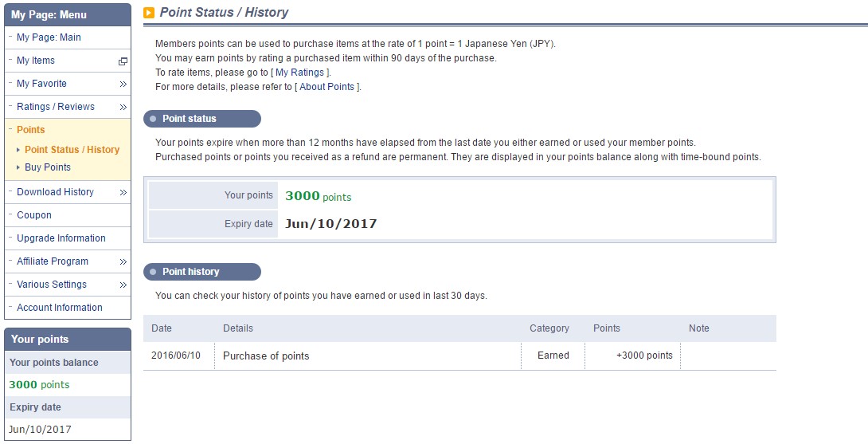Click the bullet dot in Point history header
Image resolution: width=868 pixels, height=444 pixels.
(x=153, y=272)
